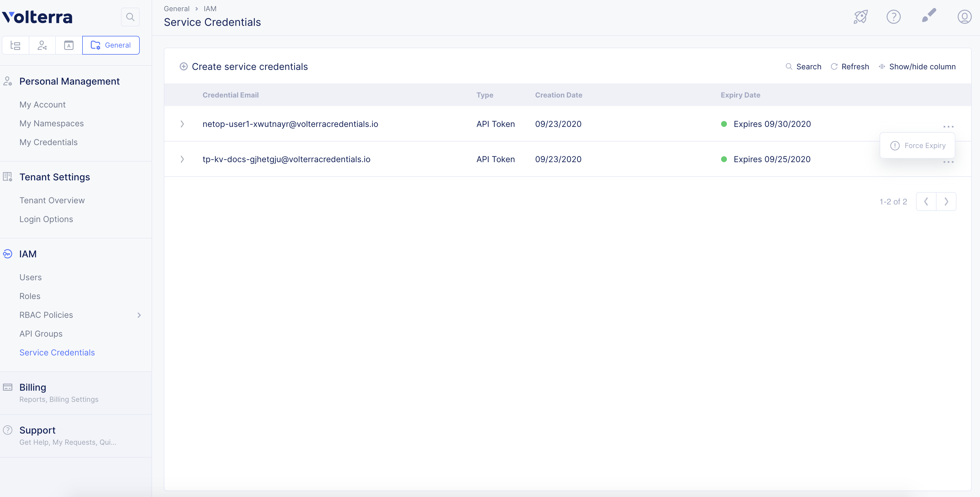980x497 pixels.
Task: Click netop-user1-xwutnayr@volterracredentials.io email
Action: point(290,124)
